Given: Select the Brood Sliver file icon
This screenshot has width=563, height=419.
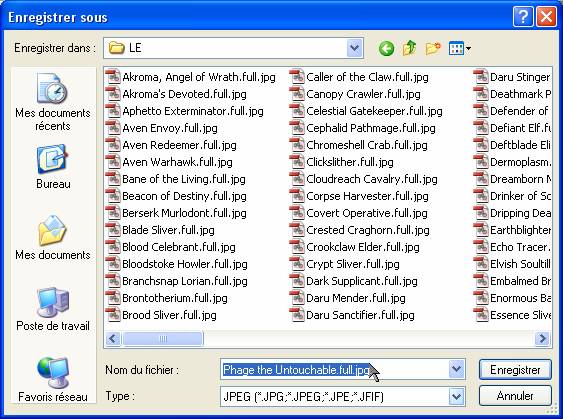Looking at the screenshot, I should tap(113, 315).
